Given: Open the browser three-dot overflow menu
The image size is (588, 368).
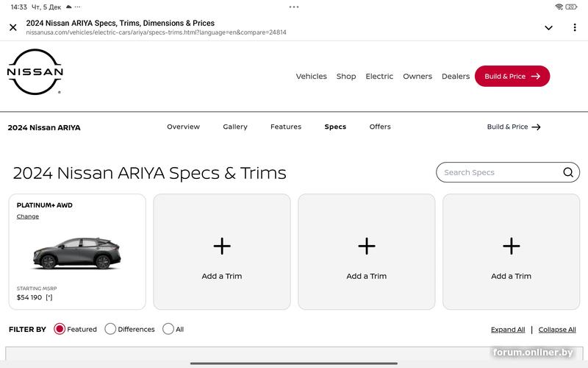Looking at the screenshot, I should click(575, 27).
